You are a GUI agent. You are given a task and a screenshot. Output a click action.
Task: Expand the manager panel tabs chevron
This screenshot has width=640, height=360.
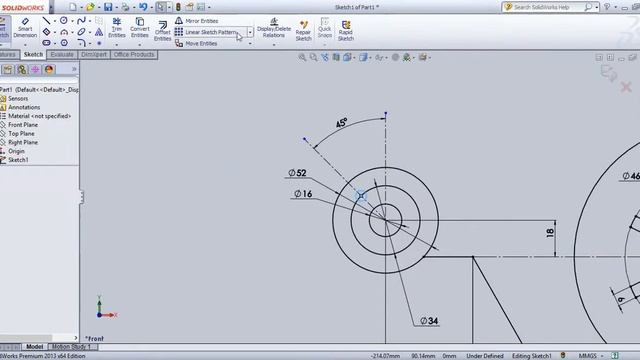tap(74, 69)
